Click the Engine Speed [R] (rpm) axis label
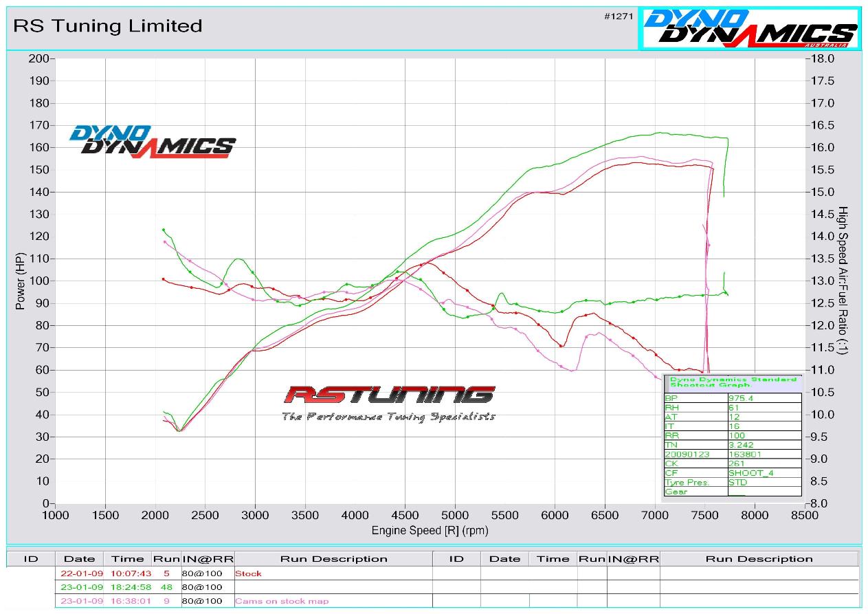Image resolution: width=868 pixels, height=614 pixels. coord(430,530)
